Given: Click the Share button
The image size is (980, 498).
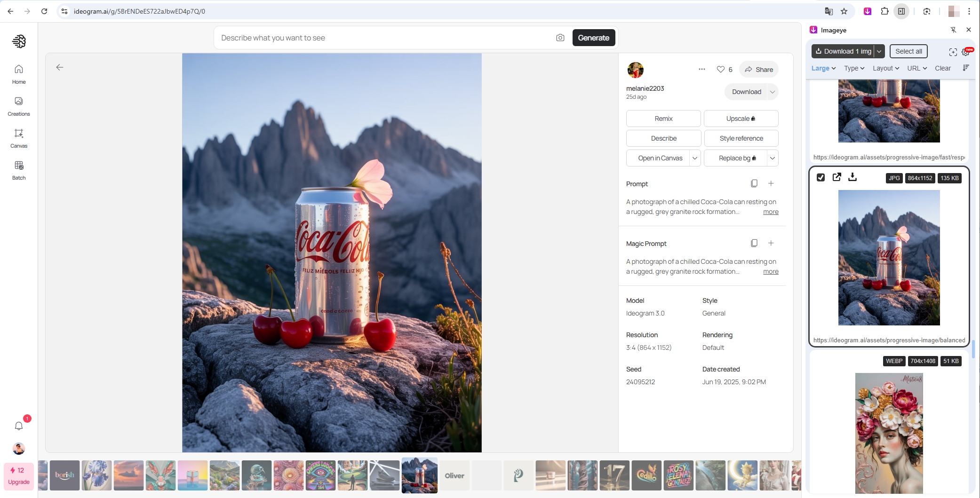Looking at the screenshot, I should coord(759,69).
